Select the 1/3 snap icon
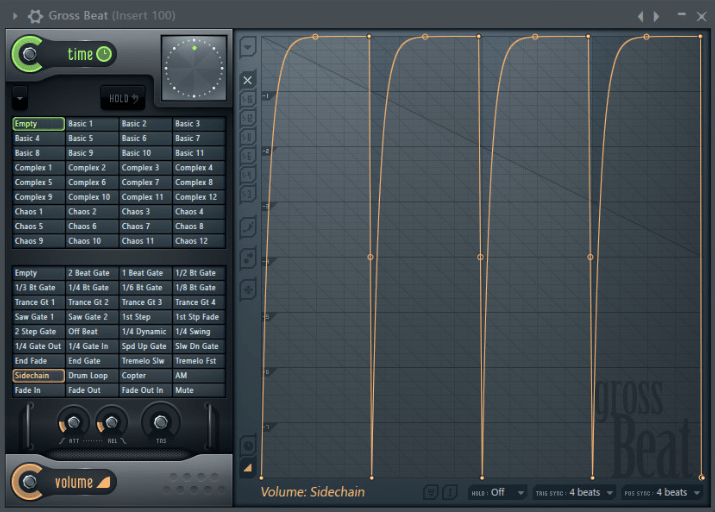Image resolution: width=715 pixels, height=512 pixels. pos(248,194)
